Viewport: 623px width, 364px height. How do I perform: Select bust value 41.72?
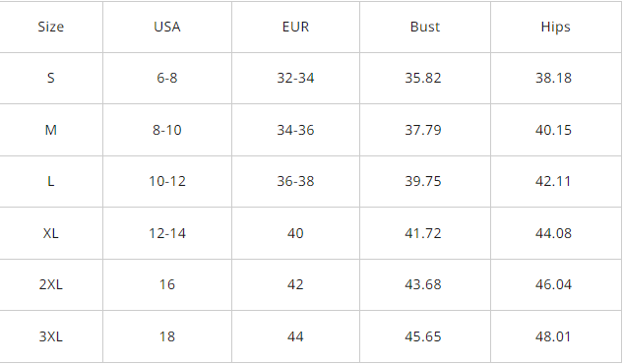[x=425, y=233]
